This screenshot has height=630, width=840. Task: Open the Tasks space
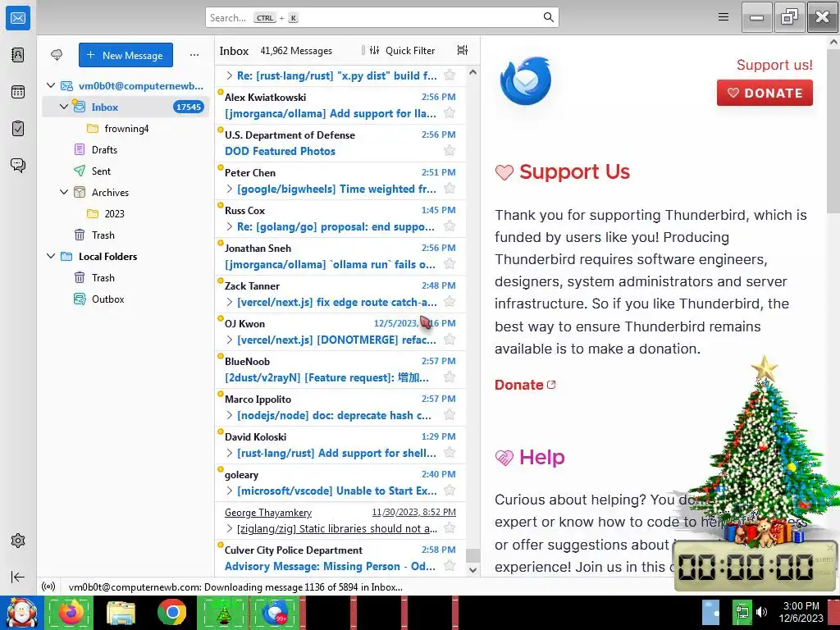click(x=18, y=129)
